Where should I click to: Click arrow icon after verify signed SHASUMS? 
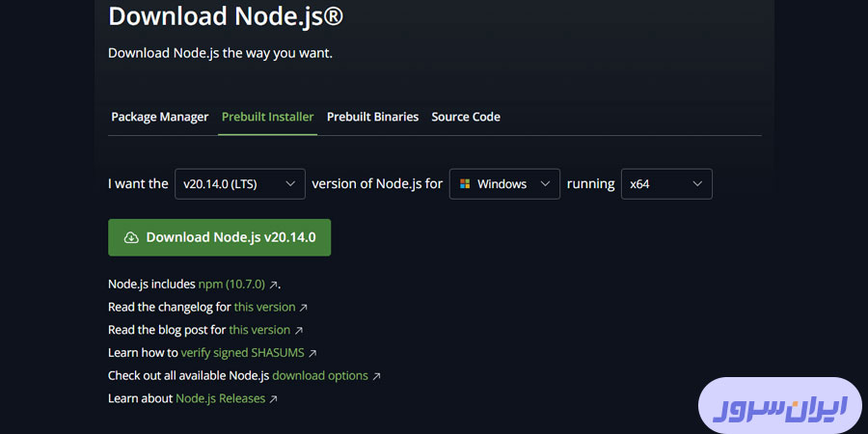(312, 354)
